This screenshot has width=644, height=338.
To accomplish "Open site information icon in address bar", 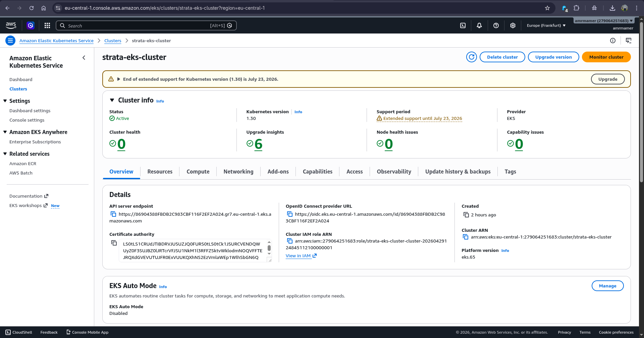I will pos(58,8).
